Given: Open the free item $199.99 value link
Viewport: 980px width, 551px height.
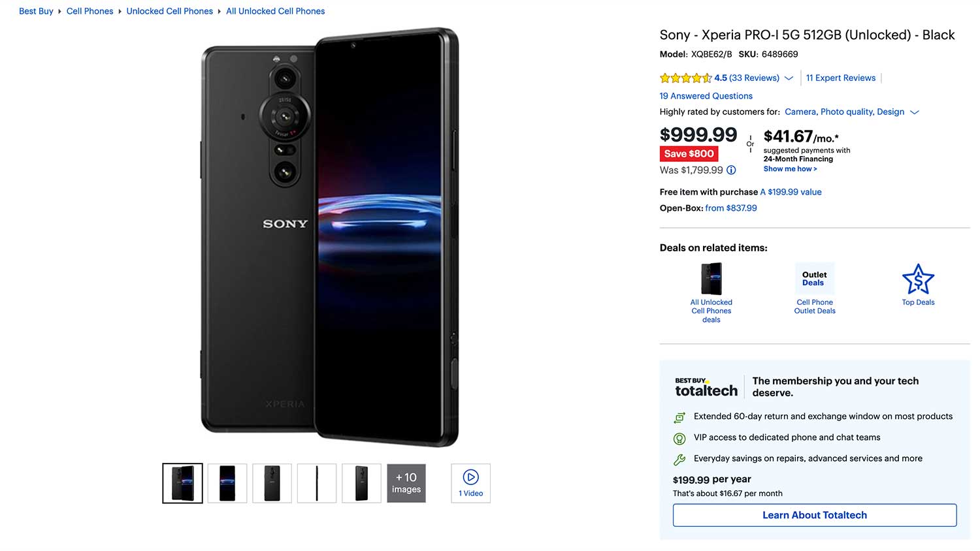Looking at the screenshot, I should click(791, 192).
